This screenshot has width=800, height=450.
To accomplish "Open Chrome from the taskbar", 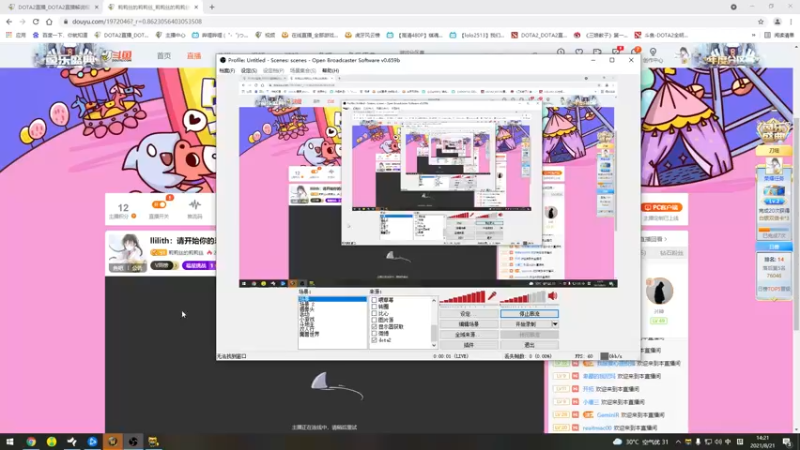I will point(31,442).
